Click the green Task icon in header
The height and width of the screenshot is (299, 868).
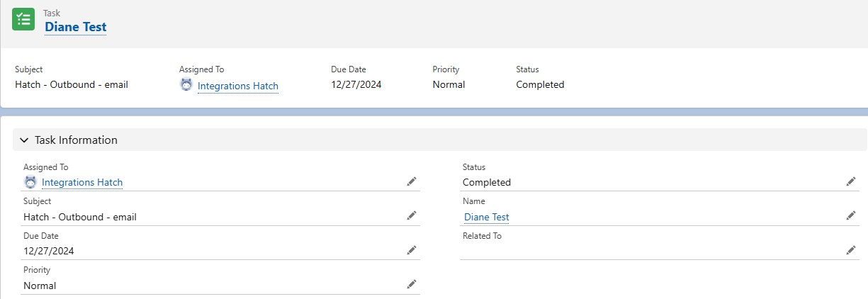pos(23,19)
